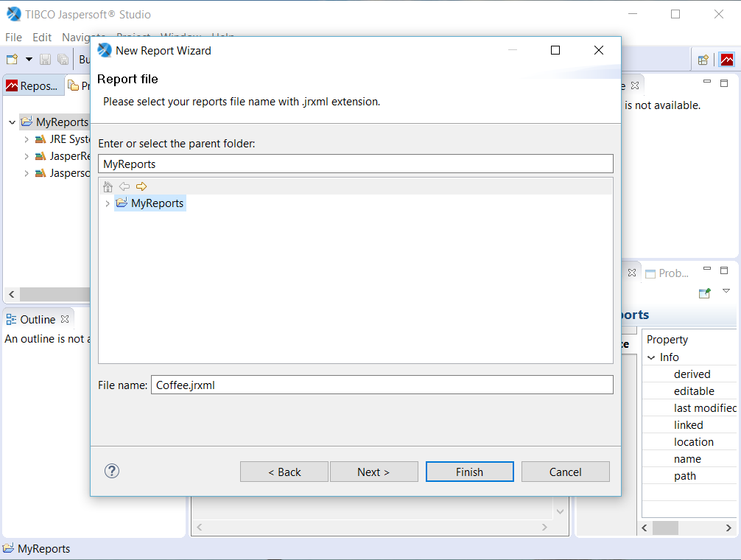741x560 pixels.
Task: Click the Forward arrow in wizard folder navigation
Action: pyautogui.click(x=141, y=186)
